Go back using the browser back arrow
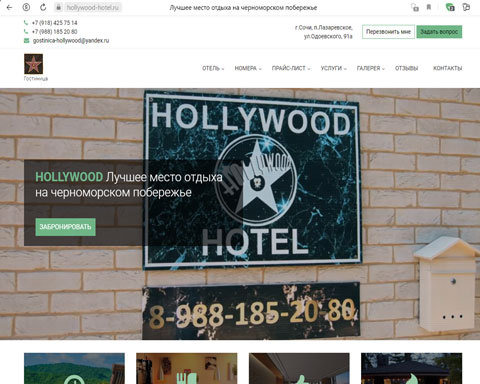 click(9, 7)
